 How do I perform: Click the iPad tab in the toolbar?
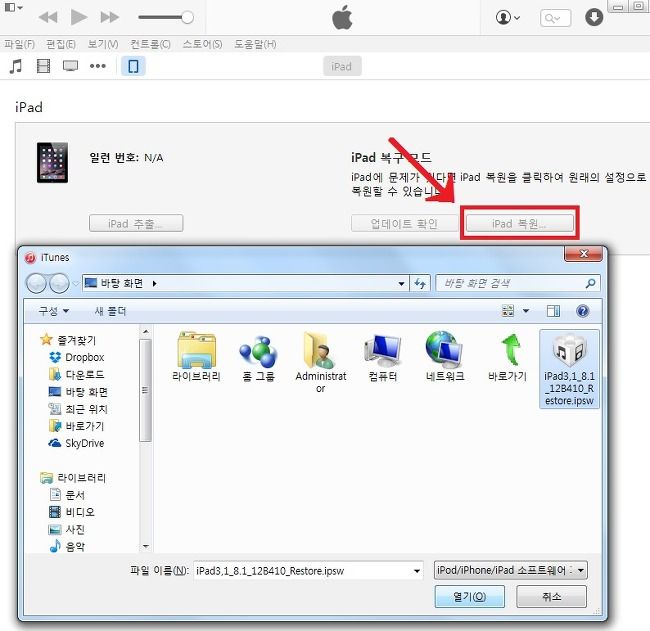(342, 66)
